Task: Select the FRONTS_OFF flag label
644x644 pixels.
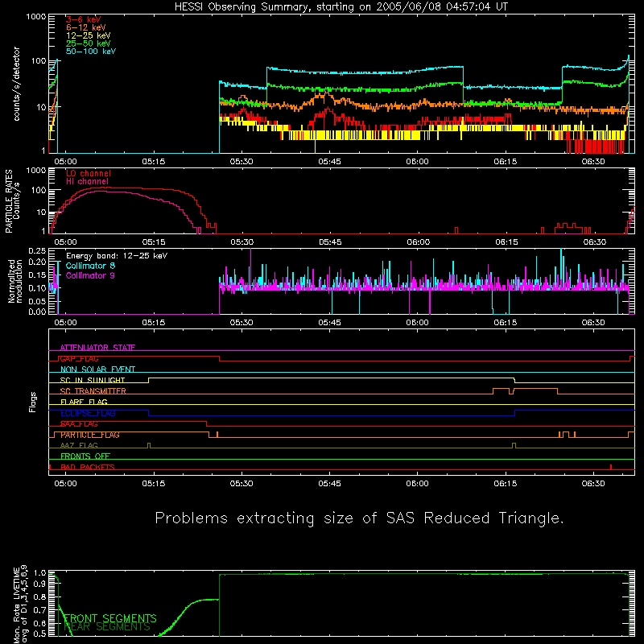Action: tap(85, 456)
